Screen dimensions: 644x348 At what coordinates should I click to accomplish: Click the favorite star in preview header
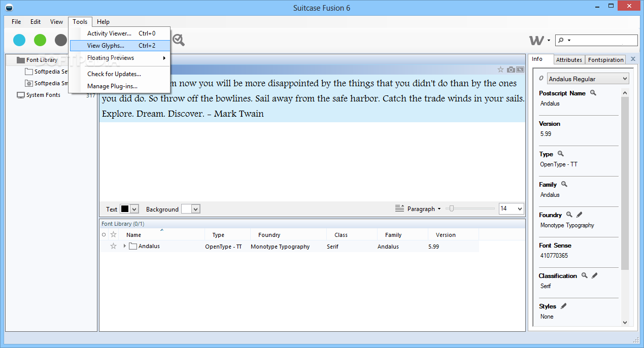coord(500,69)
